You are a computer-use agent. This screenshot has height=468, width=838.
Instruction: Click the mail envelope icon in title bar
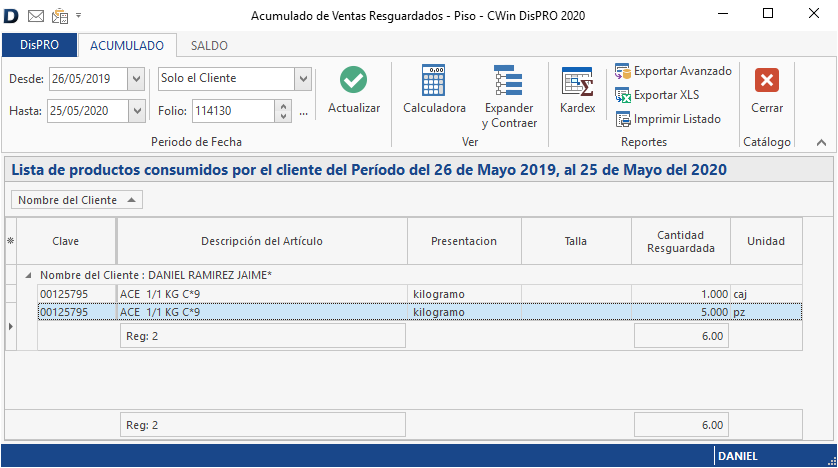coord(36,15)
